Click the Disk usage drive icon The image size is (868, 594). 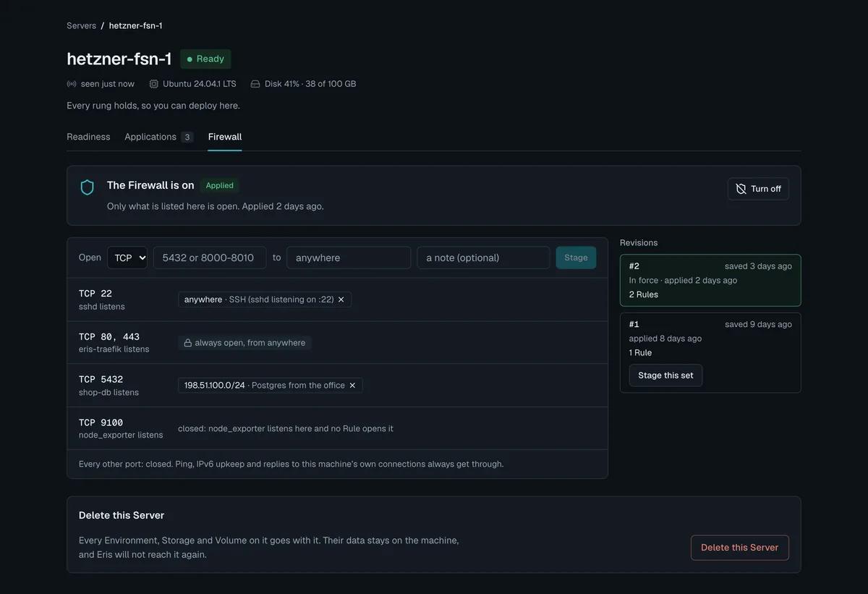point(255,84)
